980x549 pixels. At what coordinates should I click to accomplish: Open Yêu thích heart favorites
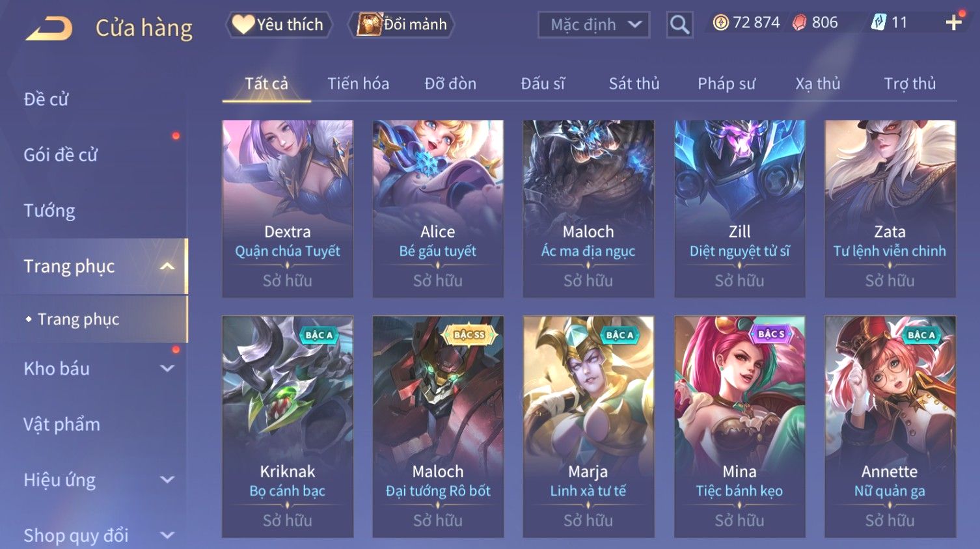(x=279, y=25)
